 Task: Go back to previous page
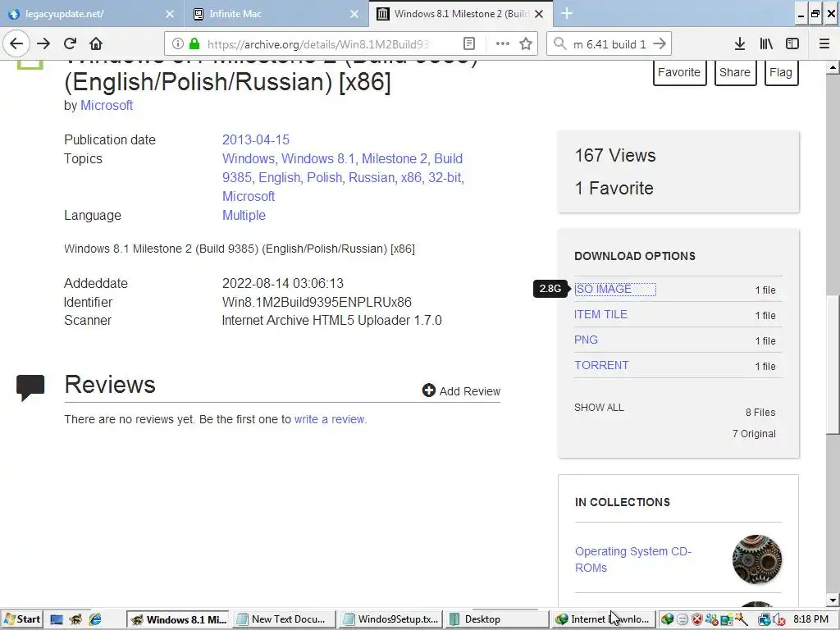pos(16,44)
